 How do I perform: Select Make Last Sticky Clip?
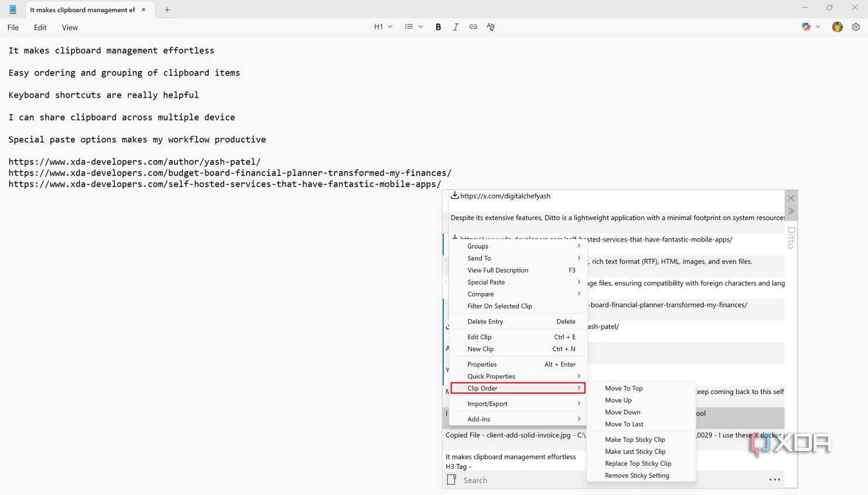tap(641, 452)
